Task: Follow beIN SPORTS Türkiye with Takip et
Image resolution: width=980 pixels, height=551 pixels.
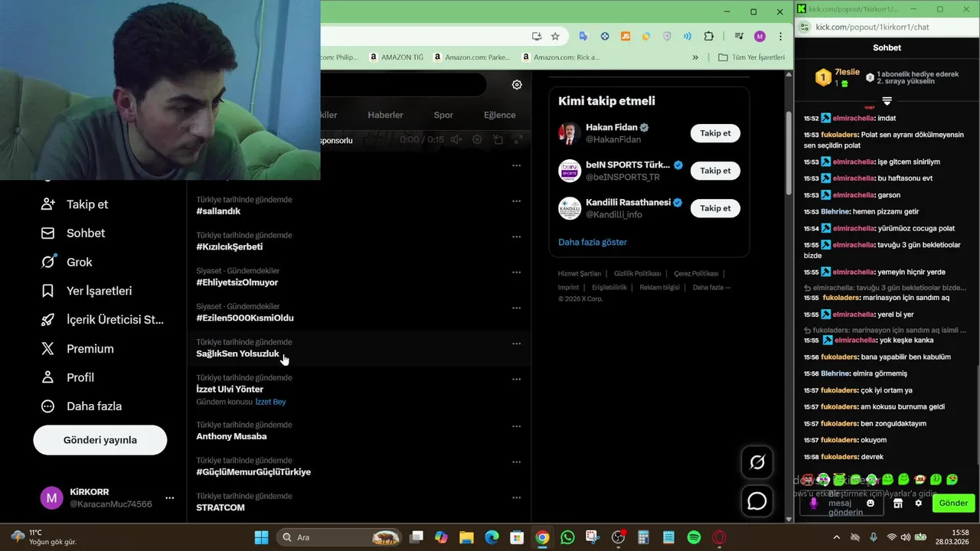Action: point(715,171)
